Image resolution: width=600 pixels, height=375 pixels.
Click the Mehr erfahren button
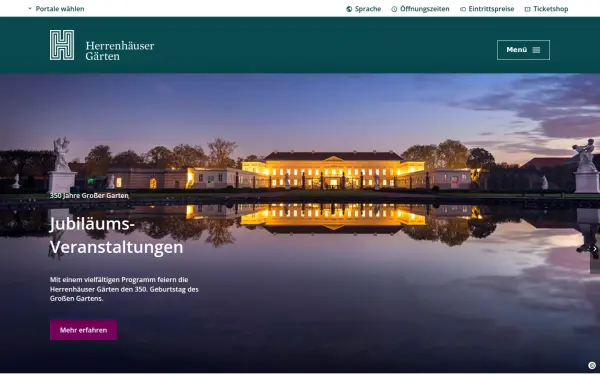[83, 330]
